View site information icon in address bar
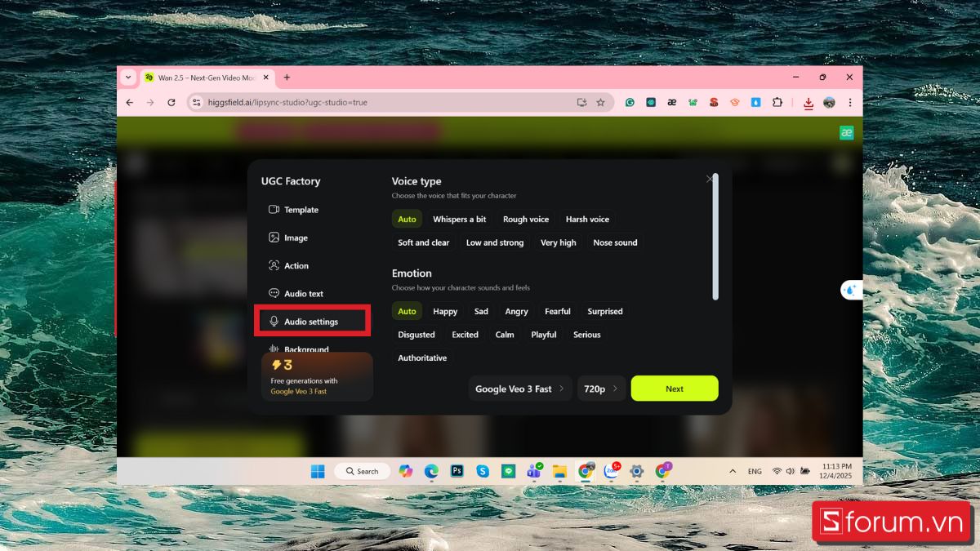980x551 pixels. [x=195, y=102]
